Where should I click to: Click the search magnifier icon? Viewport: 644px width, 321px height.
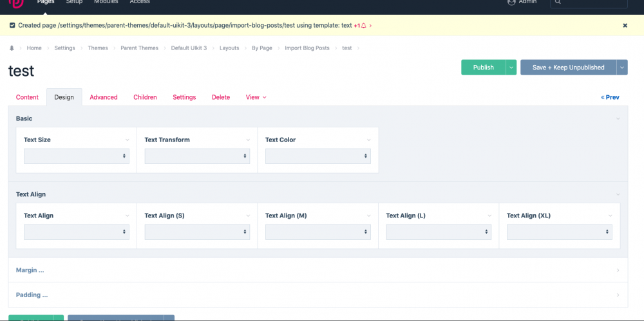[558, 2]
